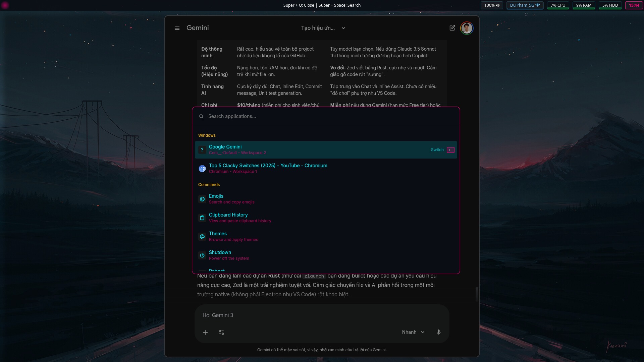This screenshot has height=362, width=644.
Task: Open the Emojis command
Action: [x=326, y=199]
